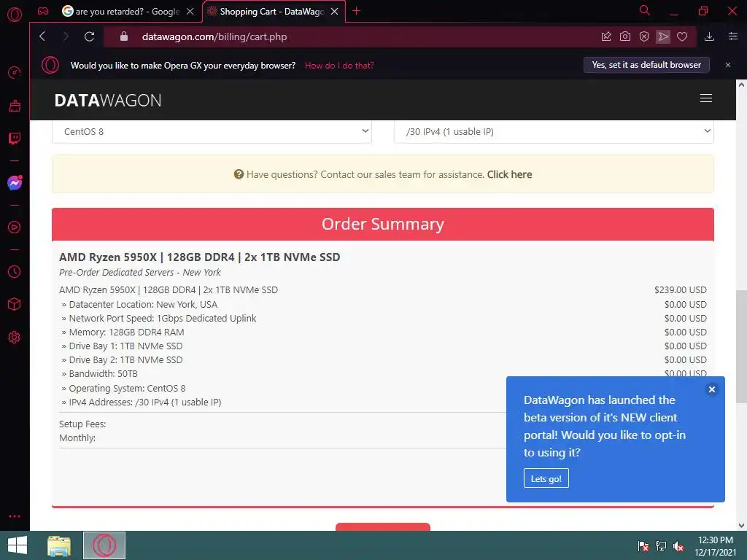Open the /30 IPv4 addresses dropdown

pos(554,131)
